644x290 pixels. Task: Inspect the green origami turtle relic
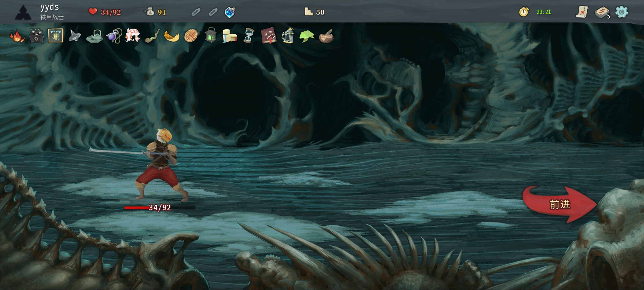(x=307, y=36)
